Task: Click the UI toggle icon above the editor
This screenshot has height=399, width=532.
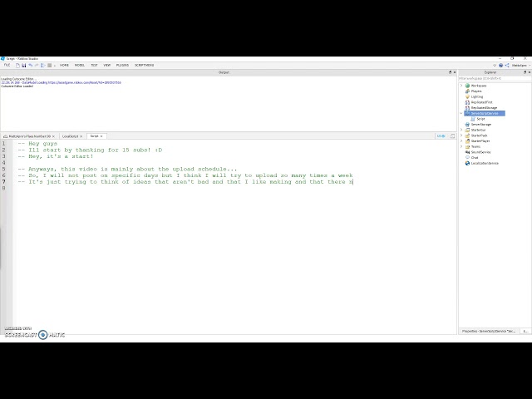Action: tap(441, 136)
